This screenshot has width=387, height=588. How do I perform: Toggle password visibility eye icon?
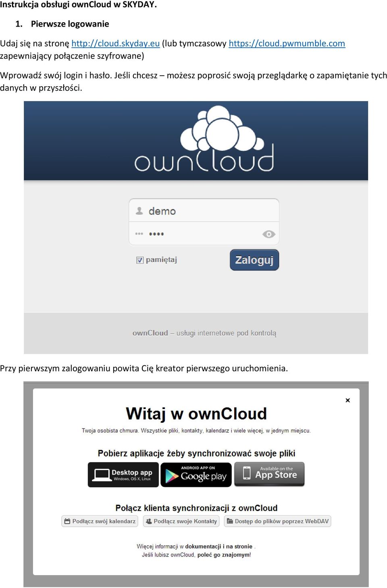(268, 234)
